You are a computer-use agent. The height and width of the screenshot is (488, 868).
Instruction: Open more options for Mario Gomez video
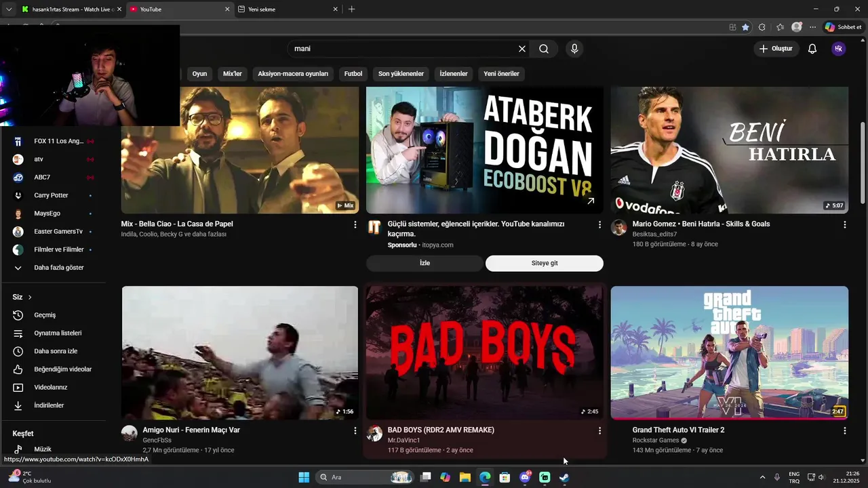[844, 224]
